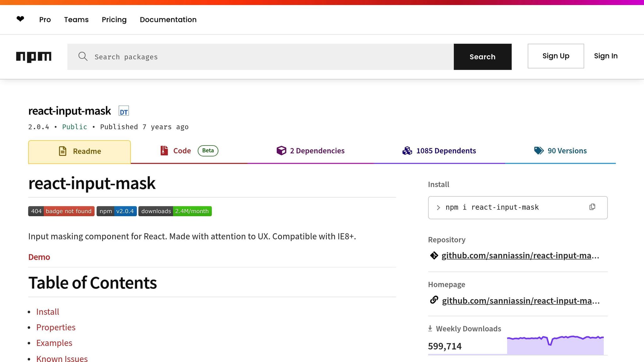
Task: Click the Weekly Downloads arrow icon
Action: (x=430, y=329)
